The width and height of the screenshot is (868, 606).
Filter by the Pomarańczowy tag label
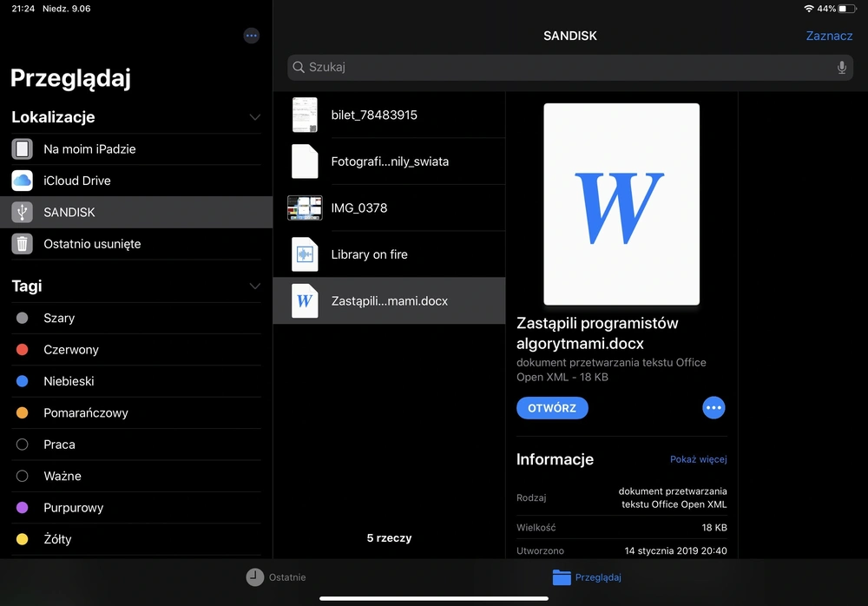pyautogui.click(x=86, y=412)
